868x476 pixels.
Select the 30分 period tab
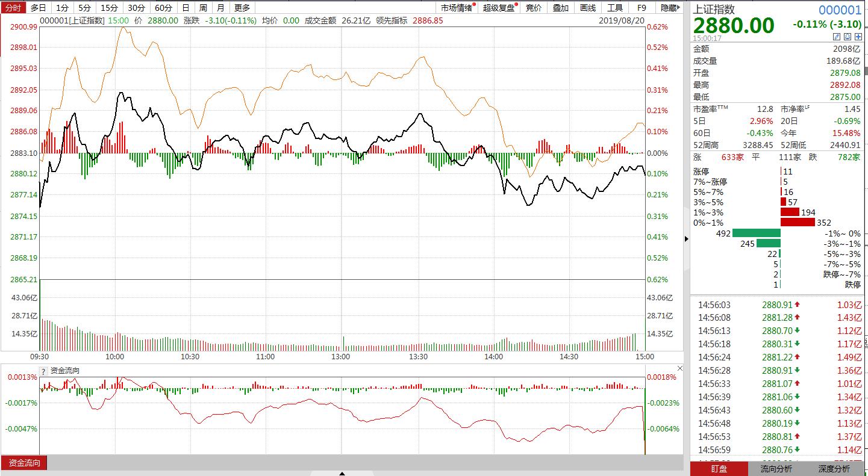pos(137,8)
